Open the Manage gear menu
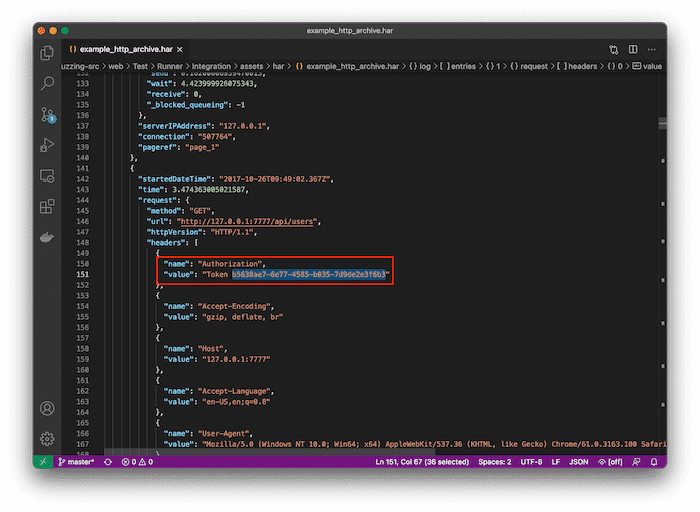This screenshot has width=700, height=512. click(47, 438)
